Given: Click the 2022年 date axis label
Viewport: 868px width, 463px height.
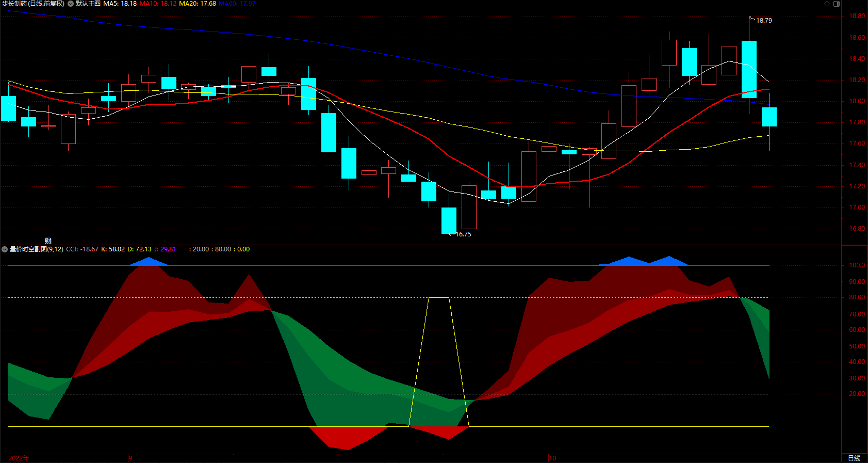Looking at the screenshot, I should click(19, 458).
